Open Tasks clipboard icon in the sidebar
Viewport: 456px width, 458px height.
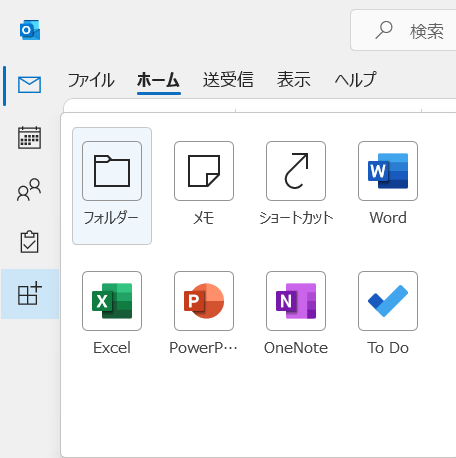pyautogui.click(x=30, y=242)
